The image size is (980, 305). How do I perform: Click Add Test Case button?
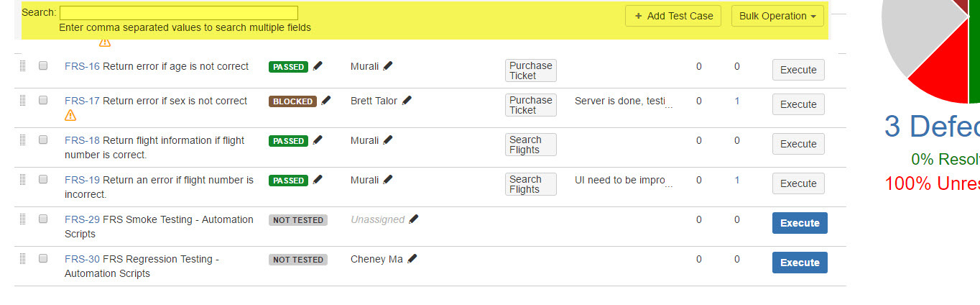[x=673, y=16]
